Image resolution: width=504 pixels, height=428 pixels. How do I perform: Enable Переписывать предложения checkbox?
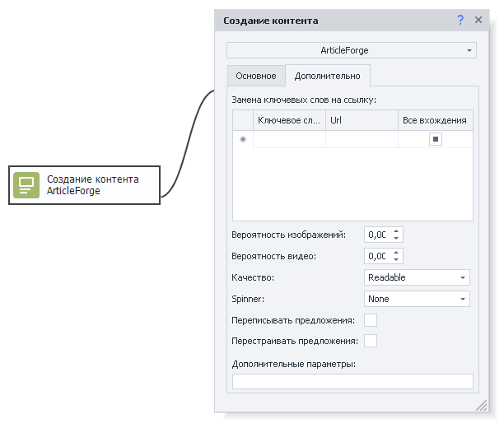point(371,320)
